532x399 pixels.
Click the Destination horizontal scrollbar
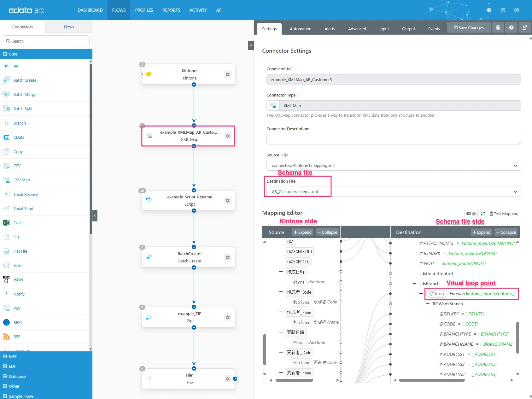[431, 380]
